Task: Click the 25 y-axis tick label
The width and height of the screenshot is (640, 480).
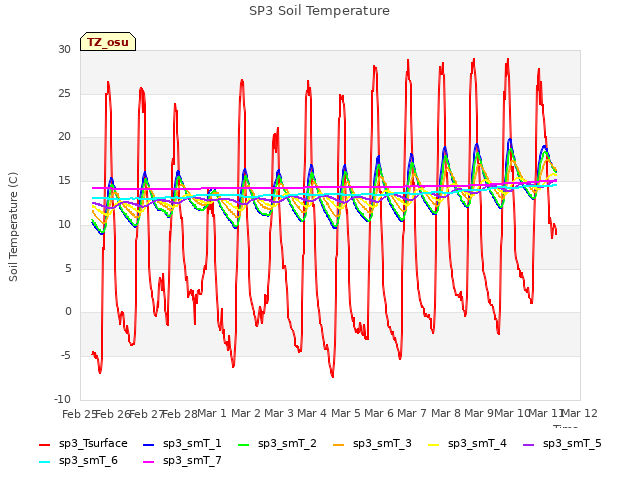Action: click(x=64, y=93)
